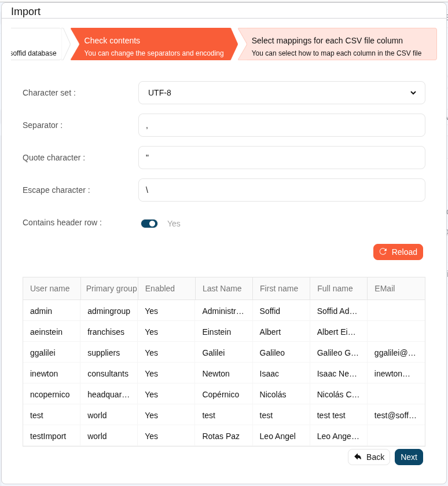Go to the Check contents wizard step
The image size is (448, 486).
[x=153, y=45]
